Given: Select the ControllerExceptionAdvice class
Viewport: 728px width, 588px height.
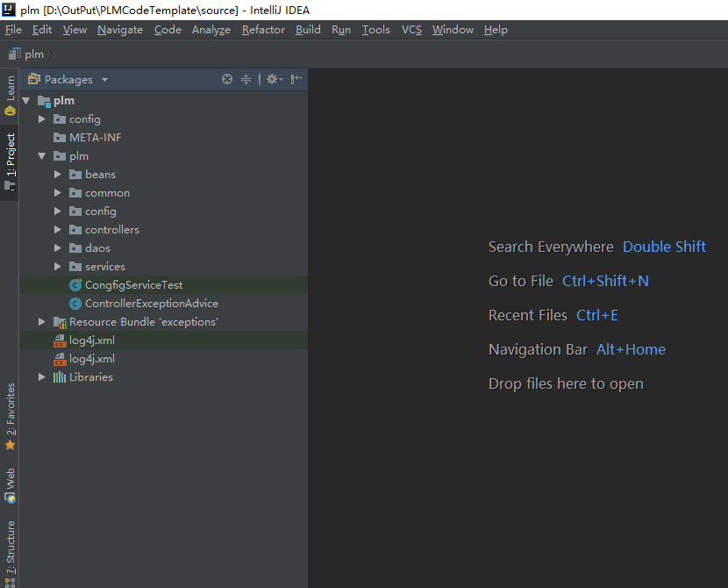Looking at the screenshot, I should coord(151,304).
